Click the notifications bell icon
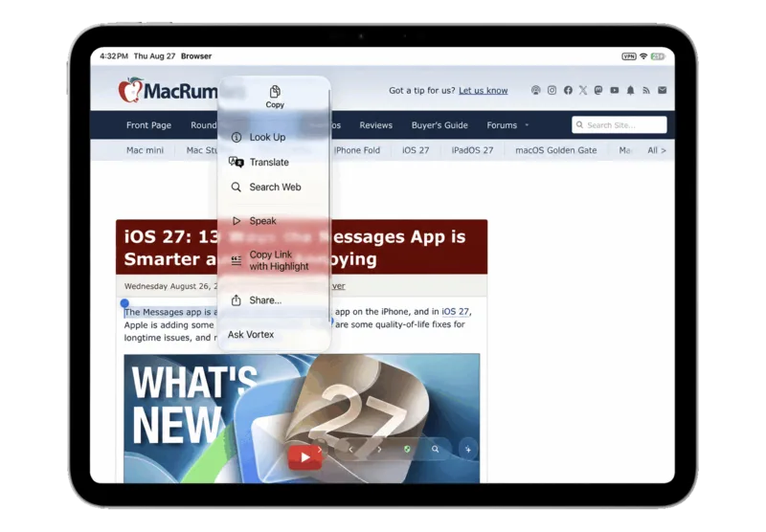The width and height of the screenshot is (766, 532). (x=631, y=90)
